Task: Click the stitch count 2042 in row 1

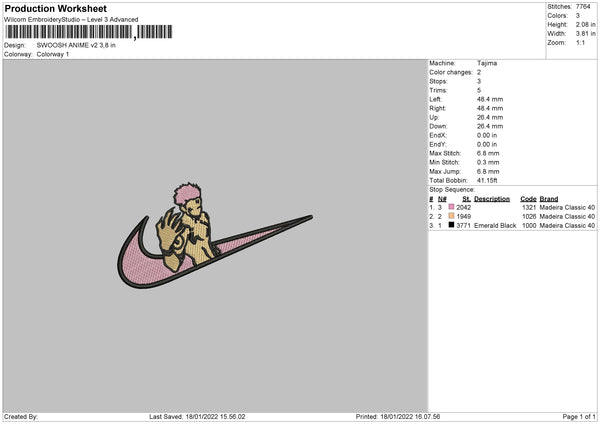Action: click(x=464, y=207)
